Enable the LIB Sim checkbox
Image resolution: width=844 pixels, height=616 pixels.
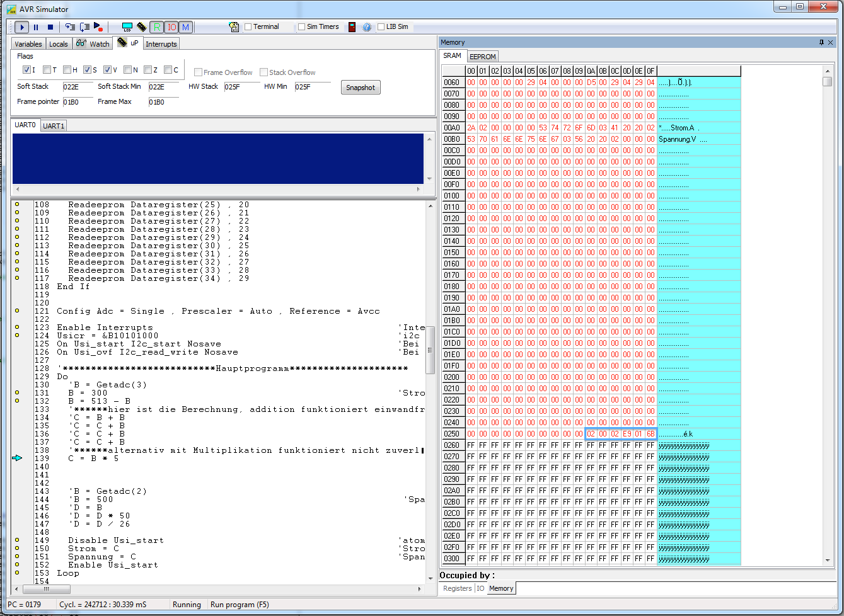pos(381,27)
